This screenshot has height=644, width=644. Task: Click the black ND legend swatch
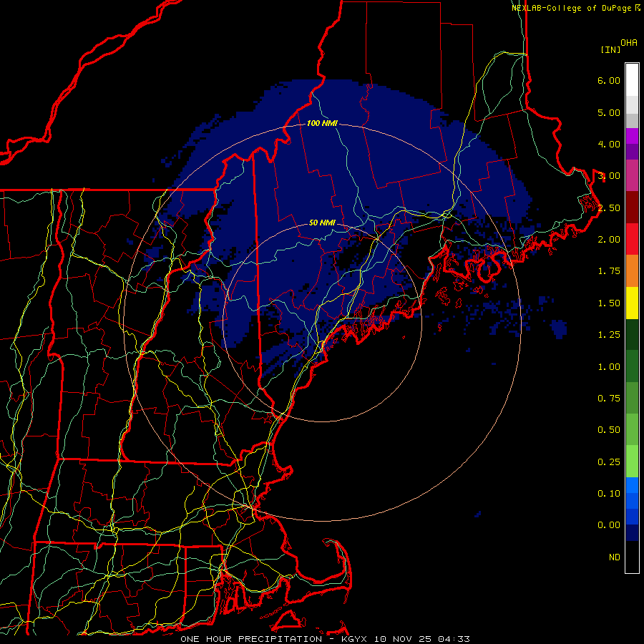632,557
